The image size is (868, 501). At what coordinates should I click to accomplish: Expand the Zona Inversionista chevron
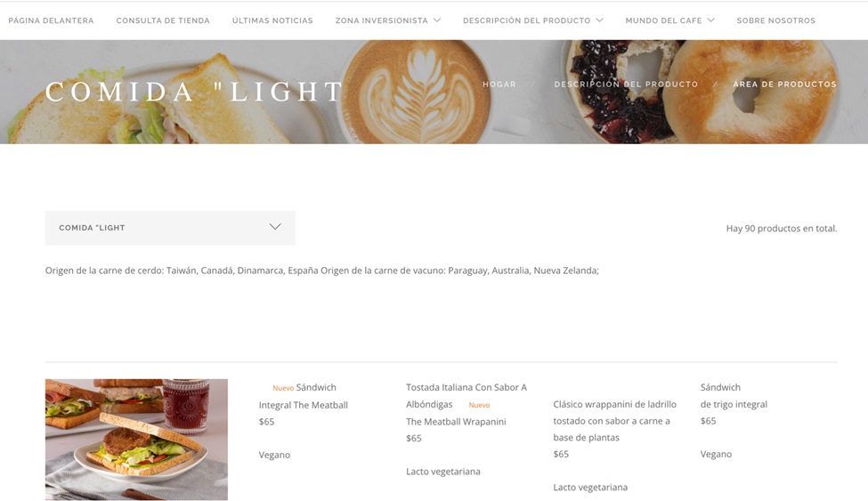pos(437,20)
